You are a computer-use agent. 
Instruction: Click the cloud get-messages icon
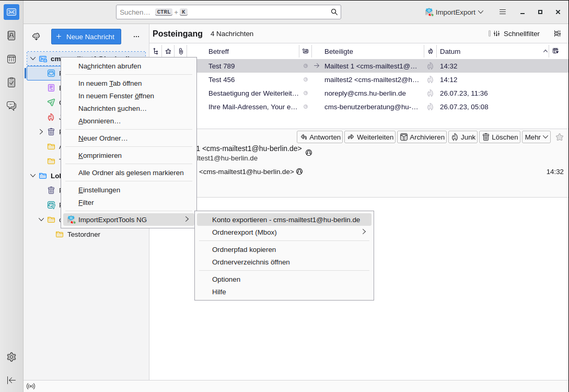click(x=36, y=37)
